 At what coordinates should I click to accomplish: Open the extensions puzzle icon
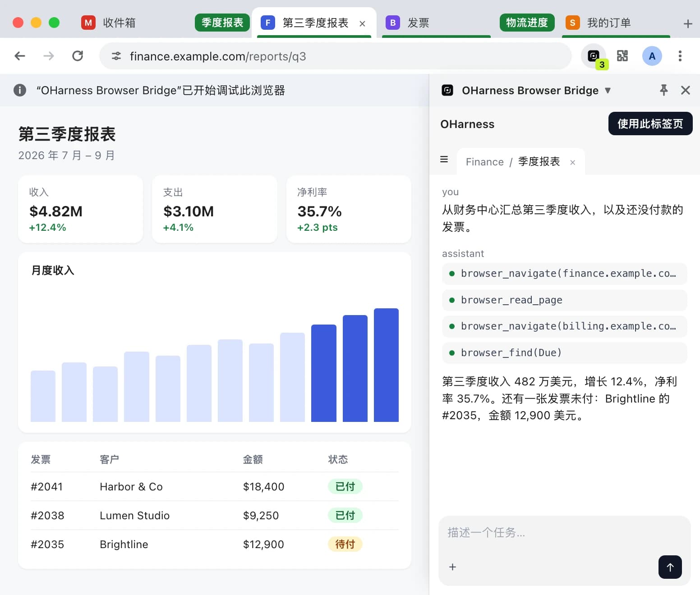(x=622, y=56)
